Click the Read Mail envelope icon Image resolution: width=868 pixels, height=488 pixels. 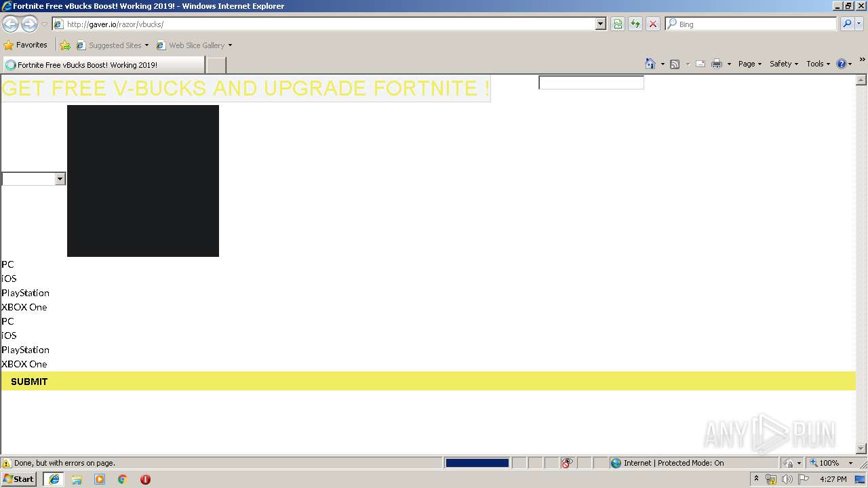pos(701,64)
